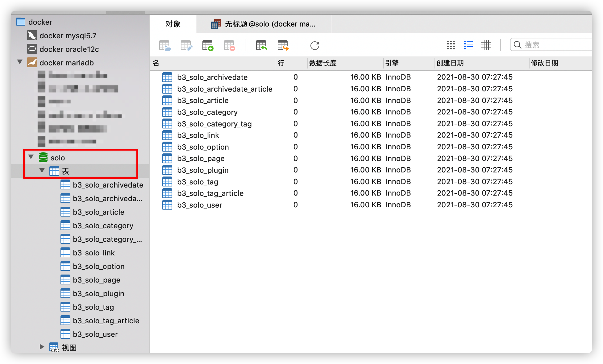Click the Import Wizard toolbar icon
This screenshot has width=603, height=364.
(x=261, y=46)
